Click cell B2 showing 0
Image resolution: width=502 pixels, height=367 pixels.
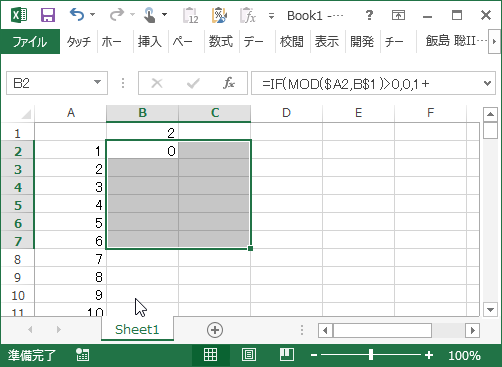(142, 150)
